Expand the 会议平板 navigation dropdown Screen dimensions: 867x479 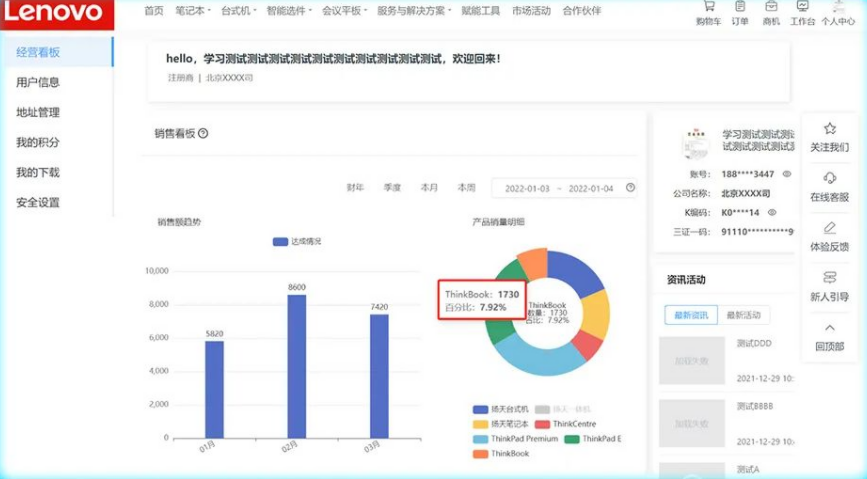(x=344, y=11)
